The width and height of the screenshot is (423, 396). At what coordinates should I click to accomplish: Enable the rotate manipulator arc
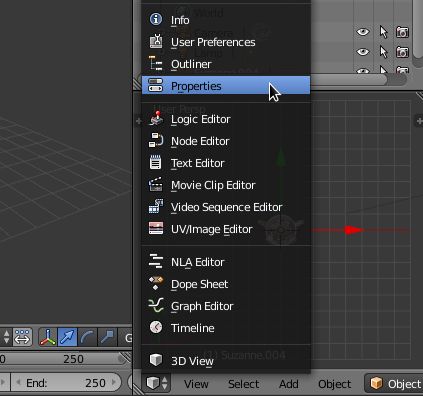click(x=87, y=337)
